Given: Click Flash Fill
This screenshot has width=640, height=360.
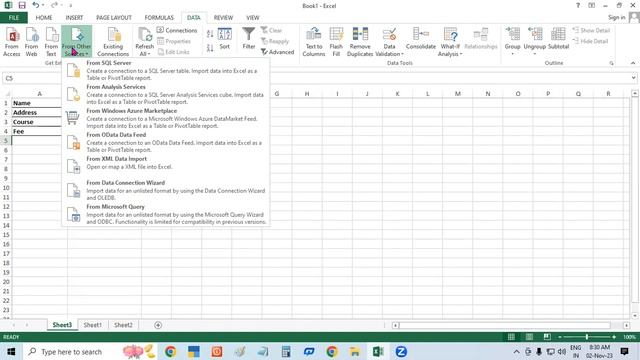Looking at the screenshot, I should pyautogui.click(x=336, y=42).
